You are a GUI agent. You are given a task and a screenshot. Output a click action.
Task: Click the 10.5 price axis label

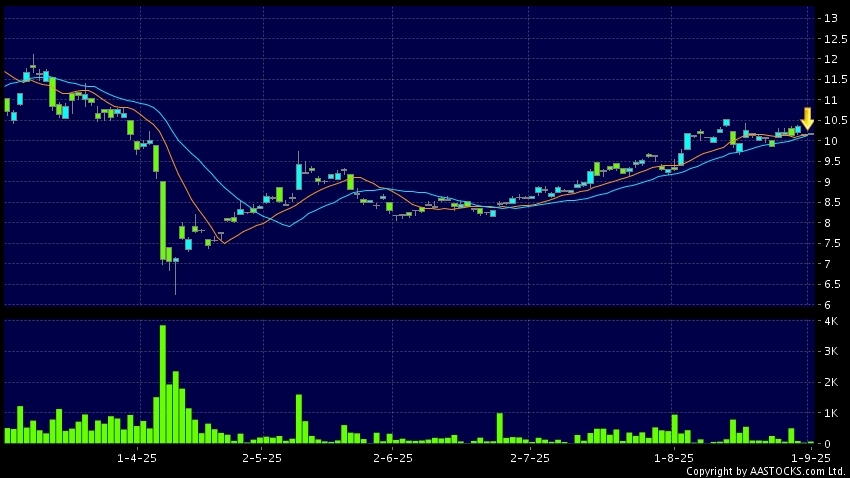(835, 120)
